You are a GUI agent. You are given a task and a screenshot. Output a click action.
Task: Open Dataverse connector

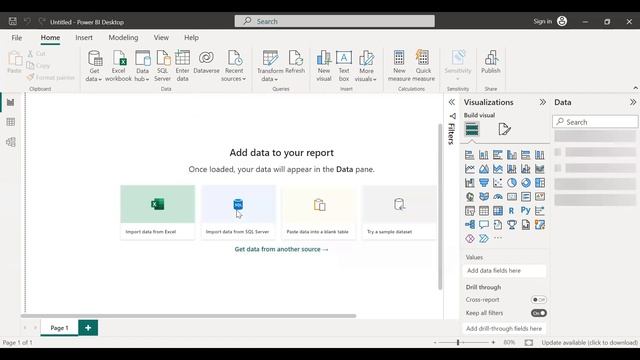pyautogui.click(x=206, y=62)
